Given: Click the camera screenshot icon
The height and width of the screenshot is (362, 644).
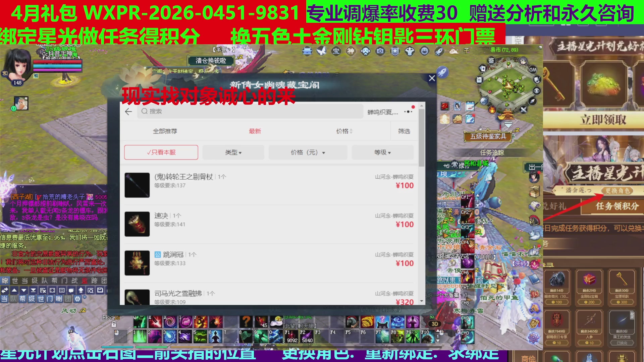Looking at the screenshot, I should (380, 51).
